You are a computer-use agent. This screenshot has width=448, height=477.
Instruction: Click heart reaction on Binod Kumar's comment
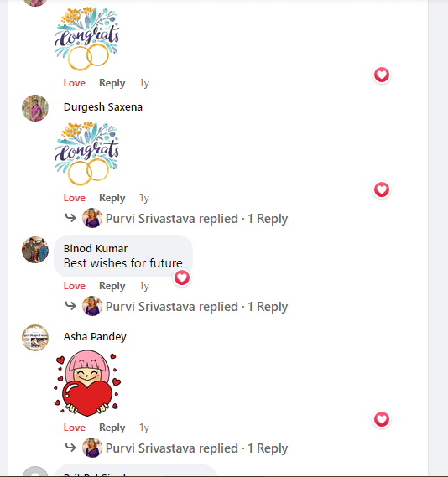[x=182, y=277]
